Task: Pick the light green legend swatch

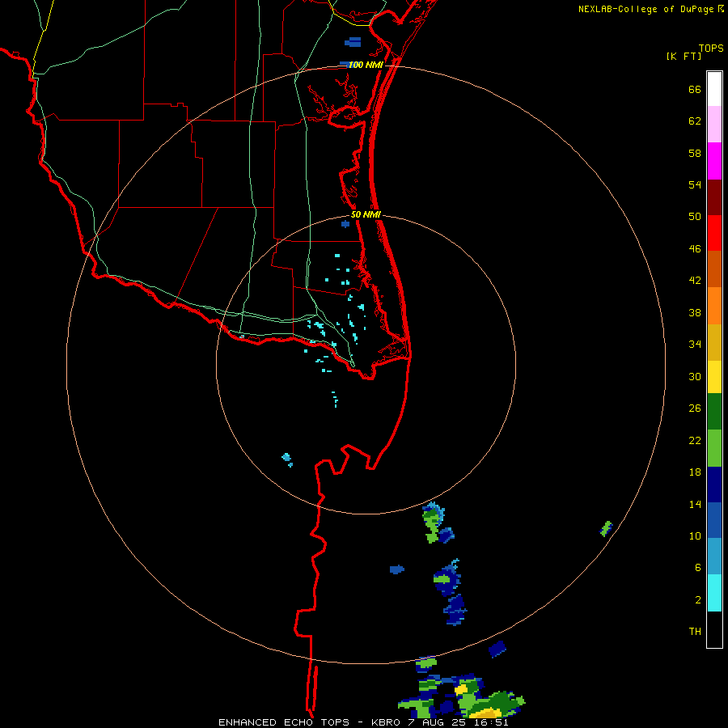Action: [714, 448]
